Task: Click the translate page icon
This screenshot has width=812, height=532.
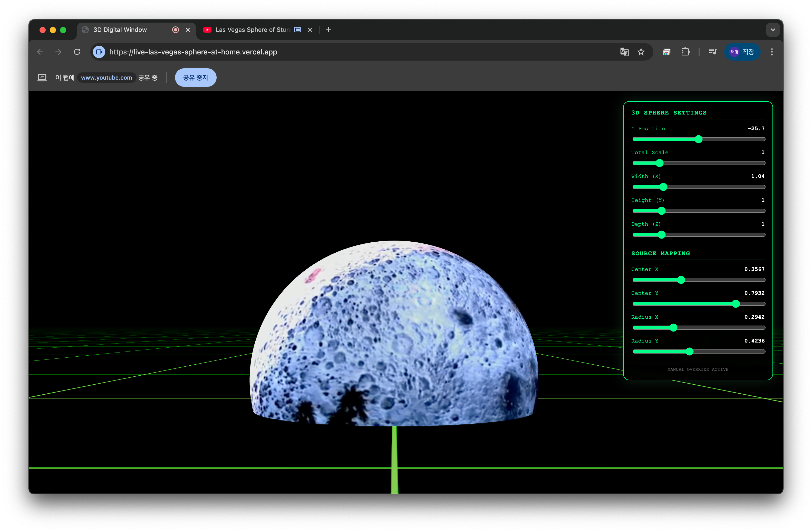Action: [x=624, y=52]
